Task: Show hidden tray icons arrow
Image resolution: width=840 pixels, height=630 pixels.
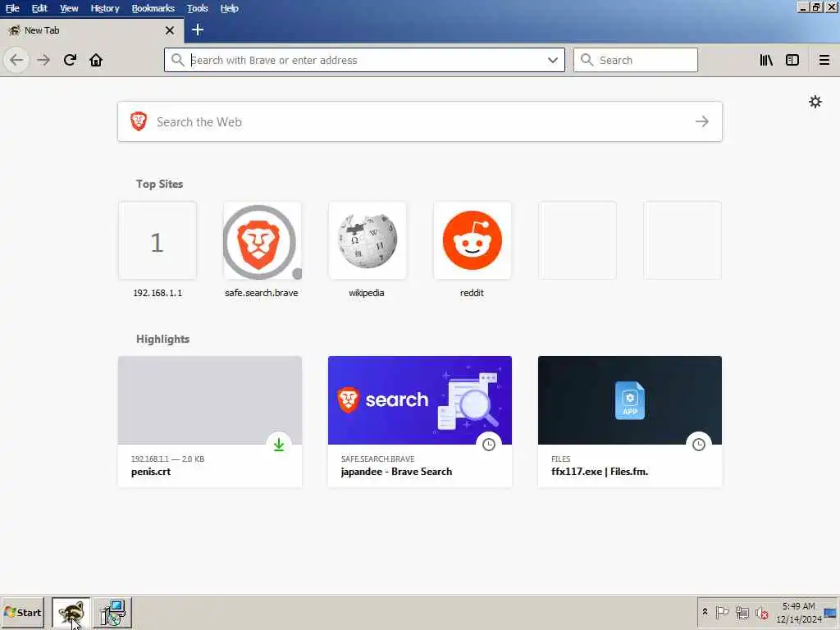Action: (x=705, y=612)
